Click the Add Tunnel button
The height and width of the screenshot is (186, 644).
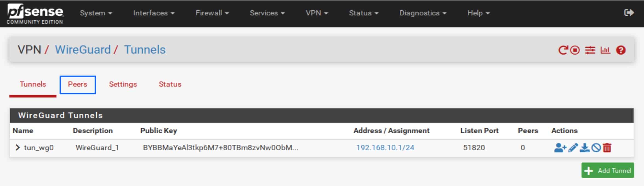(608, 170)
